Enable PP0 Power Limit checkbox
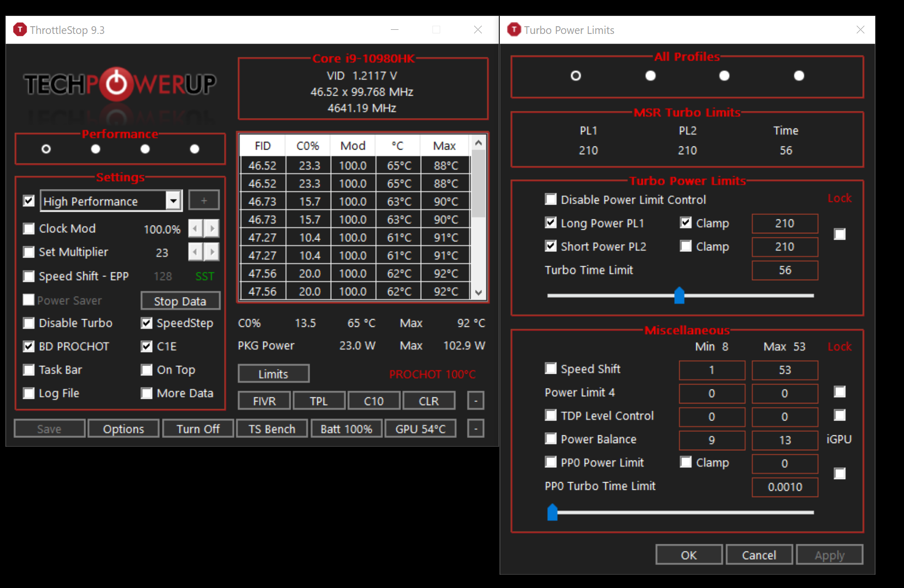The image size is (904, 588). tap(551, 462)
